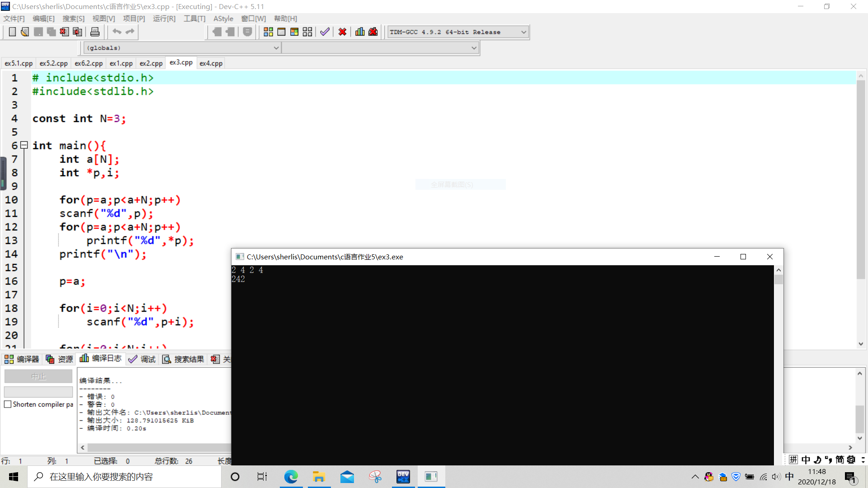The height and width of the screenshot is (488, 868).
Task: Open the AStyle menu
Action: coord(223,19)
